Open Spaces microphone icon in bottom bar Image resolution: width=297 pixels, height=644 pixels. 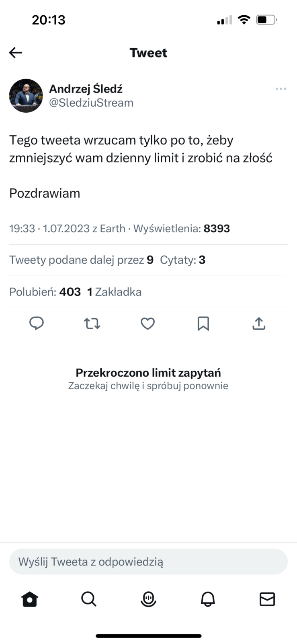tap(148, 599)
